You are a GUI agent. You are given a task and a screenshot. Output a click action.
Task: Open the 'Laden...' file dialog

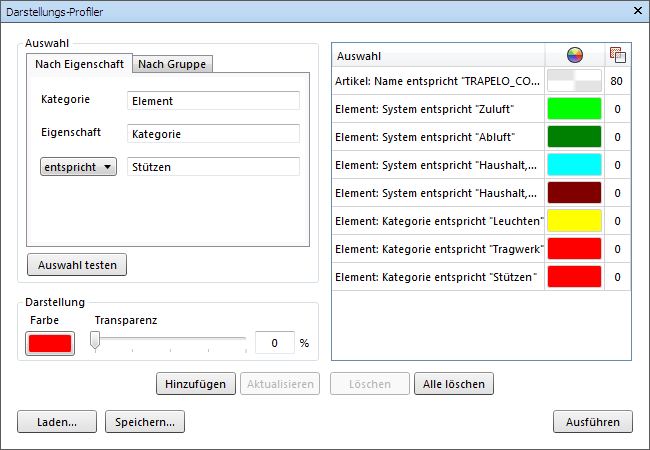point(57,422)
